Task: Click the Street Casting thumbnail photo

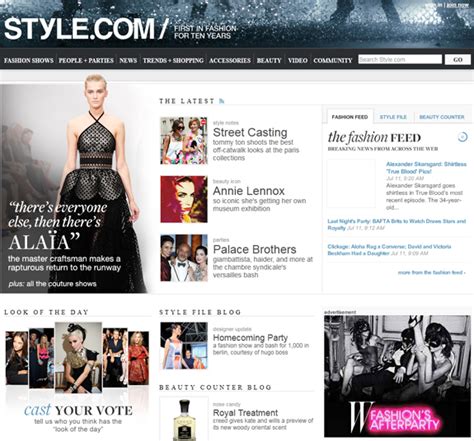Action: (184, 141)
